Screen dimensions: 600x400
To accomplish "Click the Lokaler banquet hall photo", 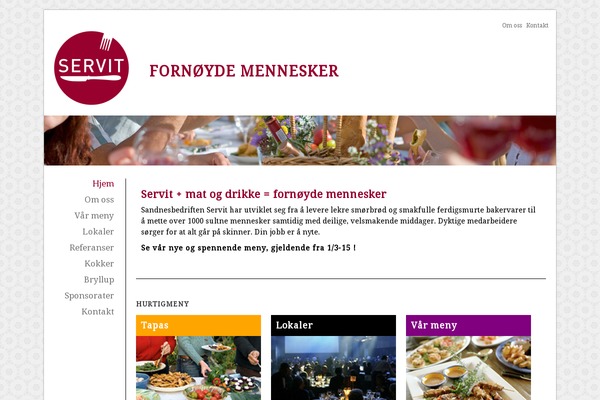I will (333, 368).
